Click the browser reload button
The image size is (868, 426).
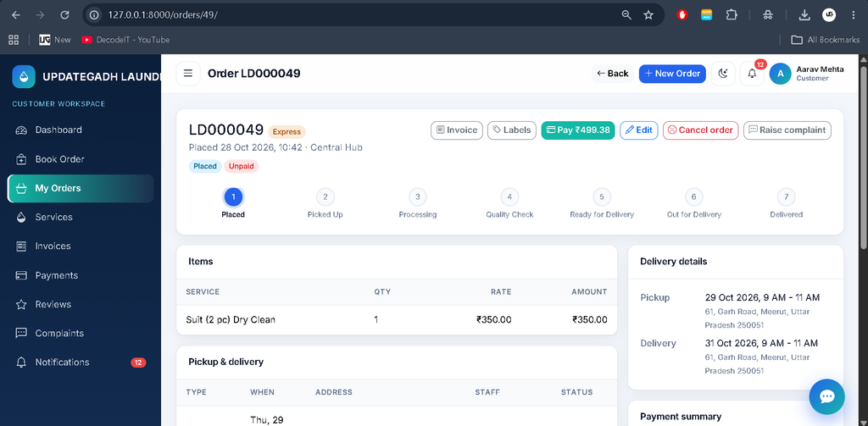coord(64,15)
